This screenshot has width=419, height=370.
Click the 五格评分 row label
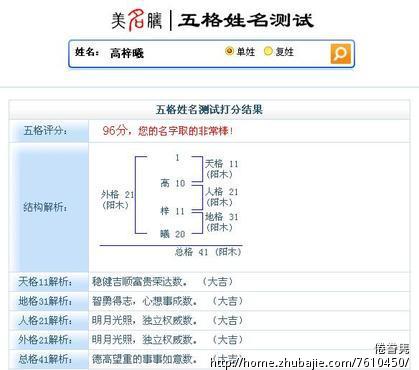45,130
